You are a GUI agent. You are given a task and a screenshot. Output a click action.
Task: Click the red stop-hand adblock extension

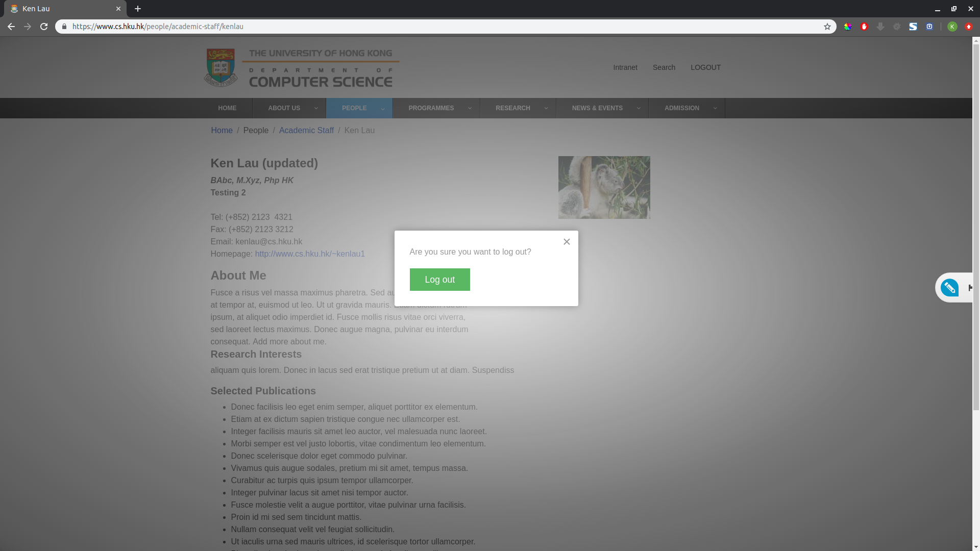coord(864,27)
